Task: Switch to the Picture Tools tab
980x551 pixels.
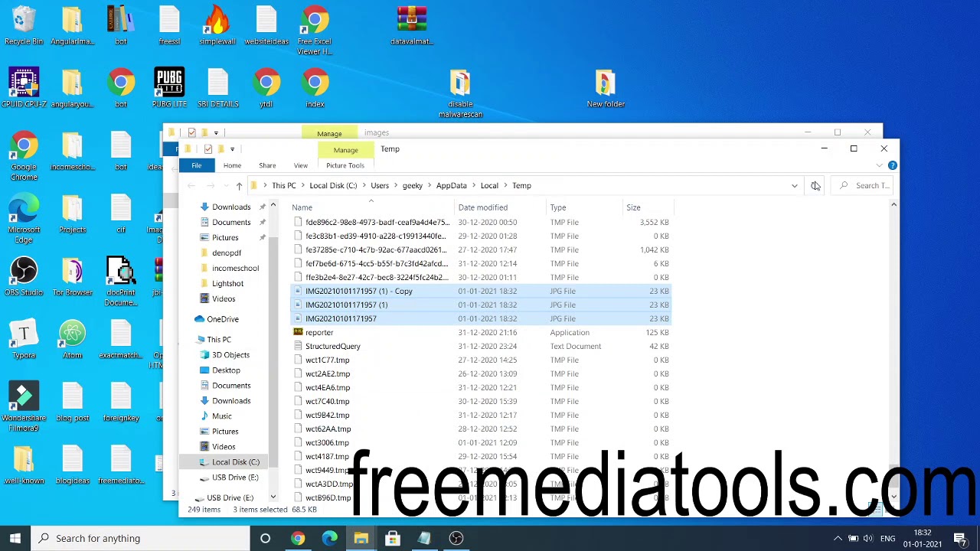Action: coord(345,165)
